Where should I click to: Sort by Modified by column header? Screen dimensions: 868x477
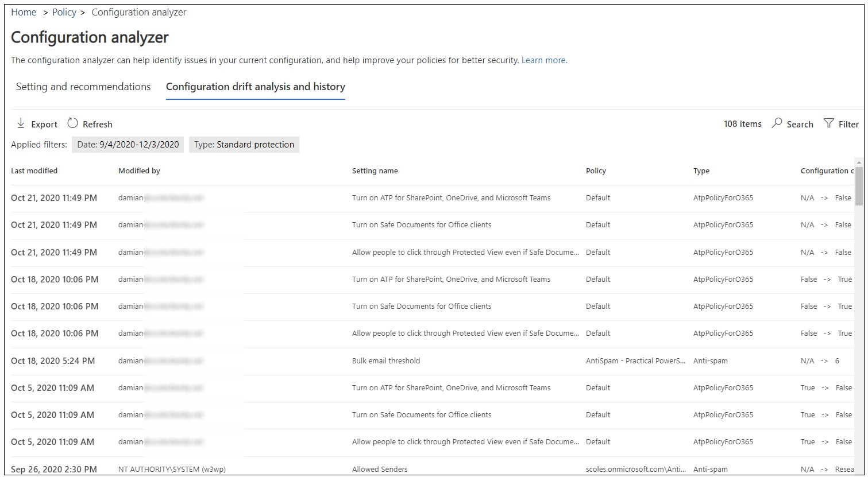click(x=139, y=171)
